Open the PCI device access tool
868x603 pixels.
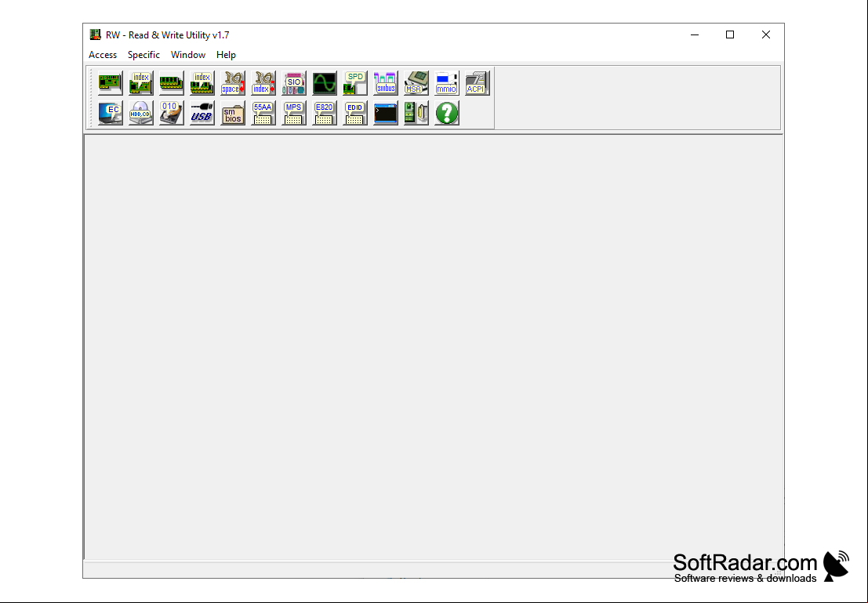coord(110,83)
